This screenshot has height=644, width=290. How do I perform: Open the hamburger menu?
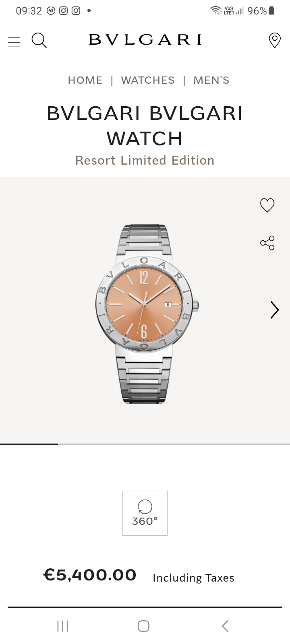click(13, 41)
